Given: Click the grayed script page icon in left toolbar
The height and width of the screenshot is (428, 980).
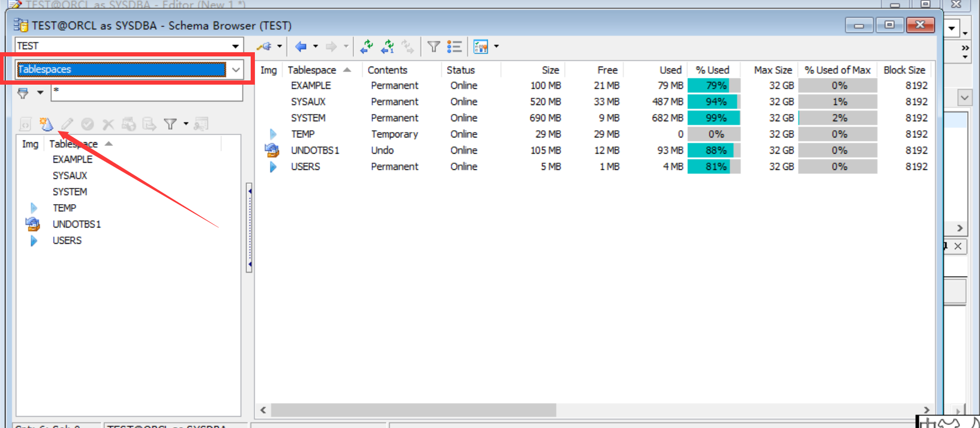Looking at the screenshot, I should click(x=25, y=124).
